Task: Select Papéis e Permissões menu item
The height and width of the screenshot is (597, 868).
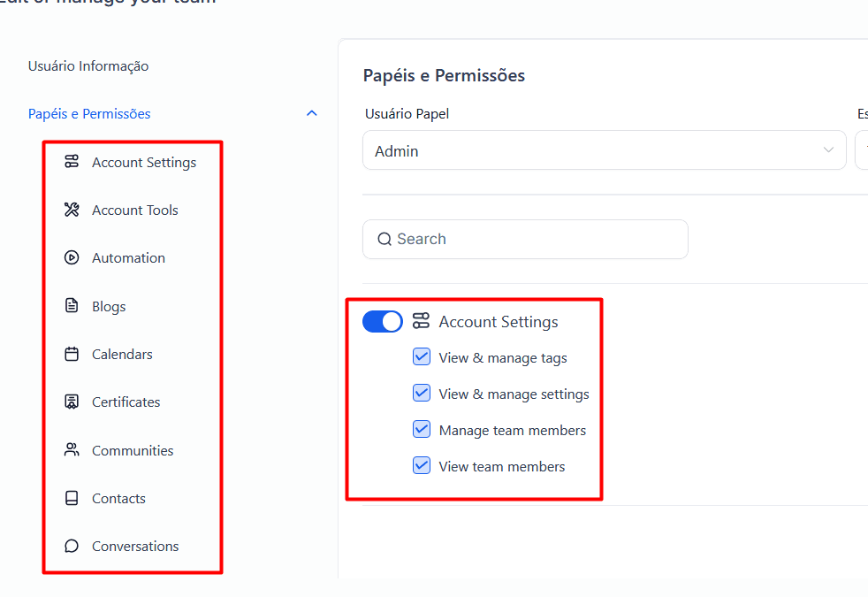Action: (x=89, y=113)
